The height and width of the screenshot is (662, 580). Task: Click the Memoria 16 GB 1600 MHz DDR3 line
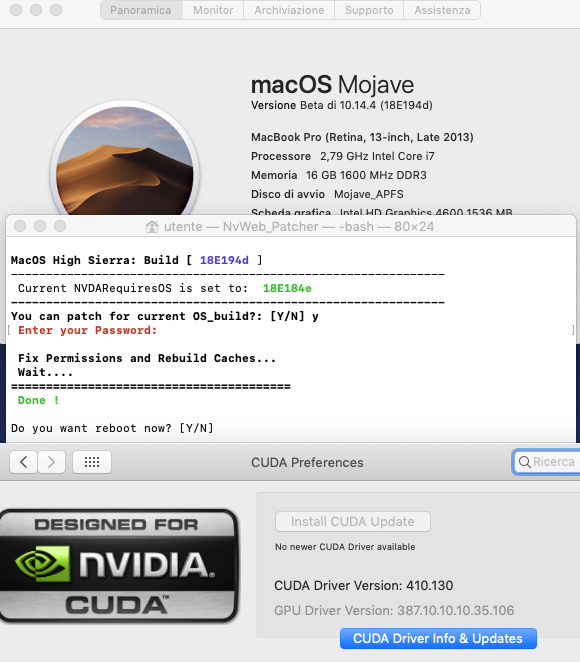point(339,175)
